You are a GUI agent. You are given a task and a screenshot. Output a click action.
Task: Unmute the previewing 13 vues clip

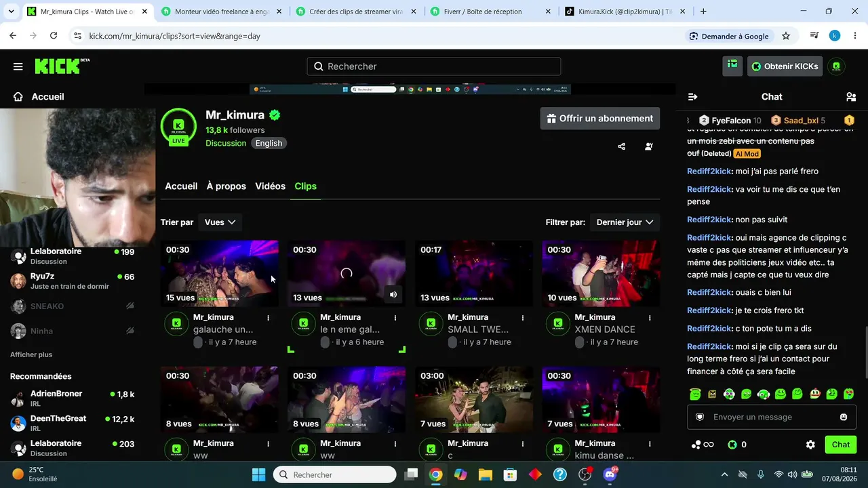[x=393, y=295]
